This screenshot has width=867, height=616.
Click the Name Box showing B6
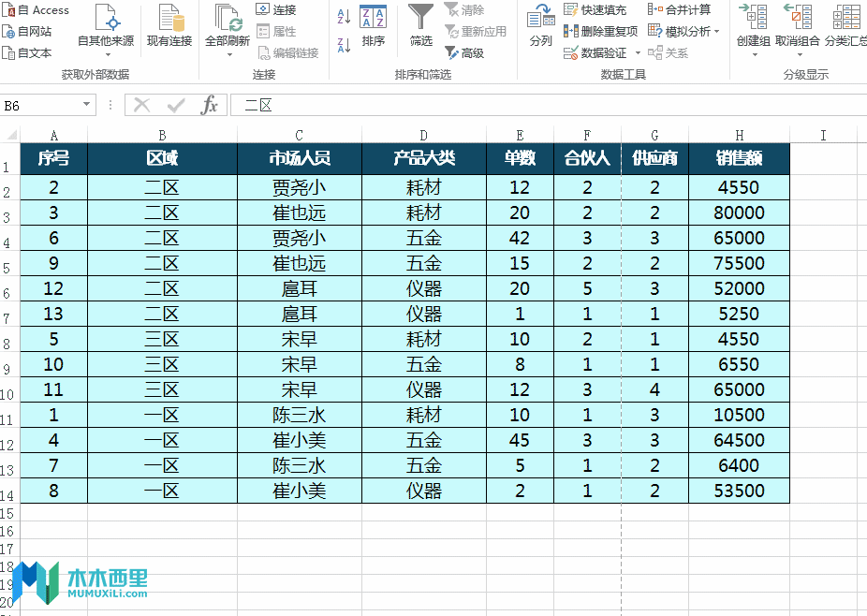(42, 105)
